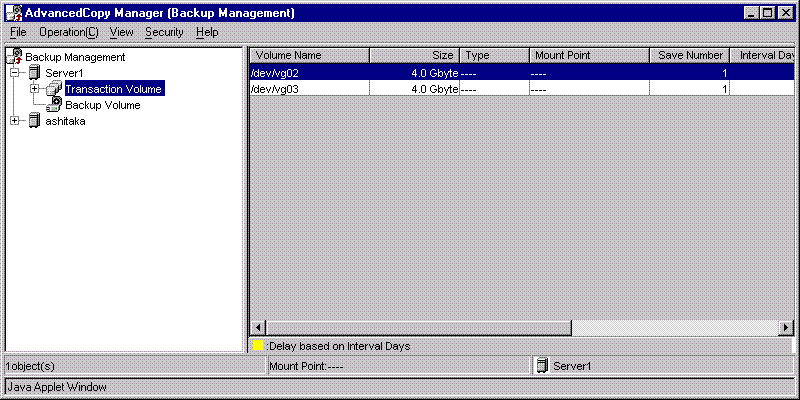Click the 1object(s) status text

[x=30, y=366]
